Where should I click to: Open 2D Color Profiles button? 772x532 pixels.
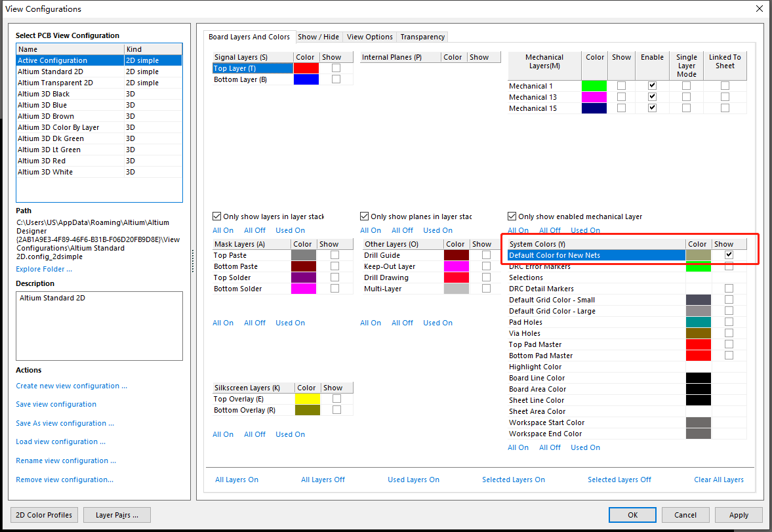[x=44, y=515]
